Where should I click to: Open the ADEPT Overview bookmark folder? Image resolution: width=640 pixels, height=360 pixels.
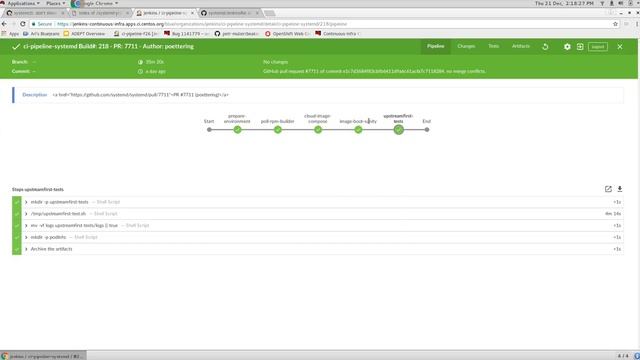pos(84,34)
